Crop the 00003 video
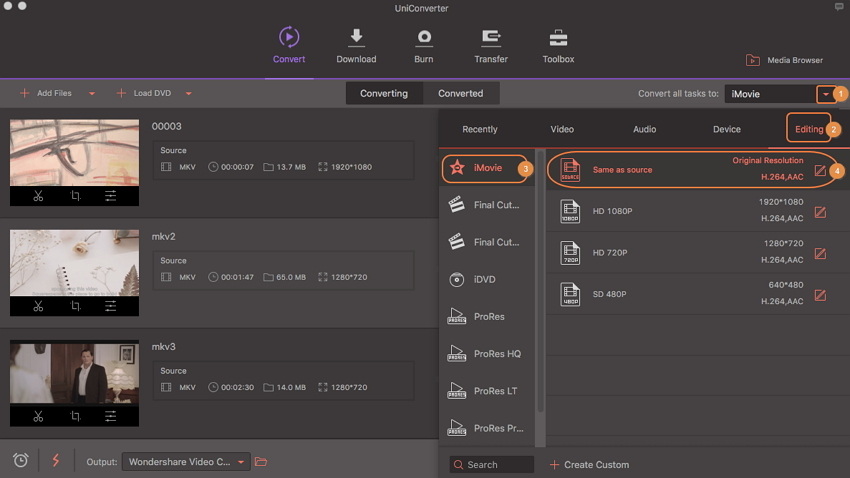The width and height of the screenshot is (850, 478). (x=75, y=196)
